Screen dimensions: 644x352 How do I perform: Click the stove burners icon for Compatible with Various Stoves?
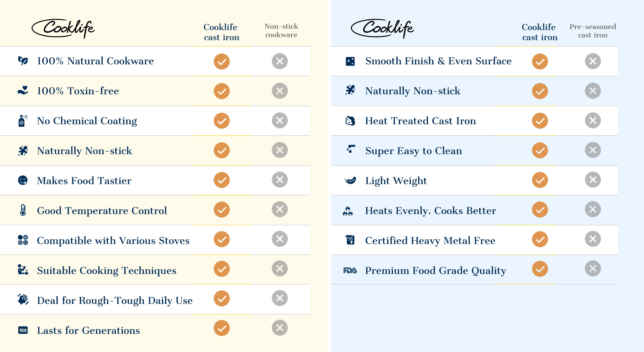click(x=23, y=240)
